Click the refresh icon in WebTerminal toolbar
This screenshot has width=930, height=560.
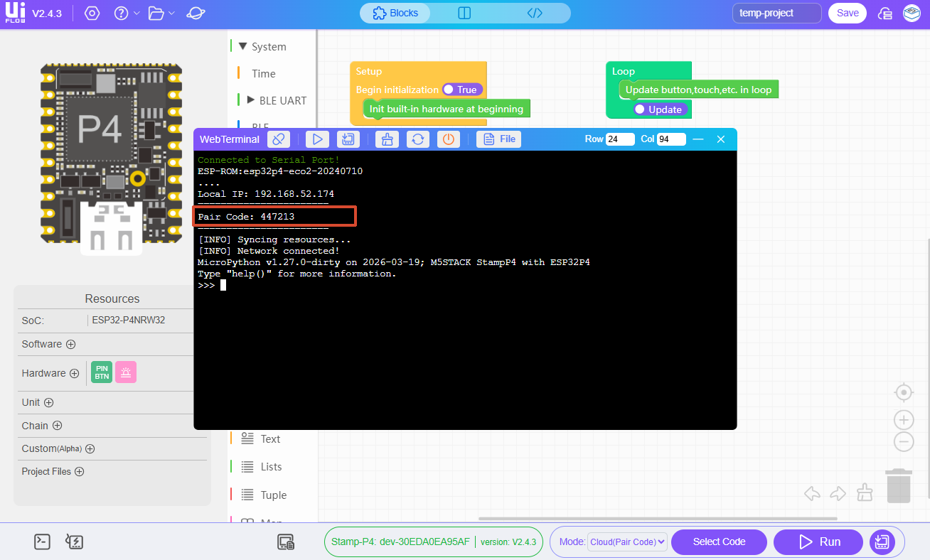click(x=418, y=139)
